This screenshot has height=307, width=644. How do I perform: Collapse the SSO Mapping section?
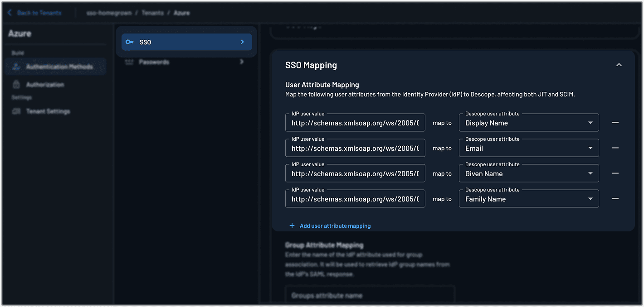pyautogui.click(x=619, y=65)
